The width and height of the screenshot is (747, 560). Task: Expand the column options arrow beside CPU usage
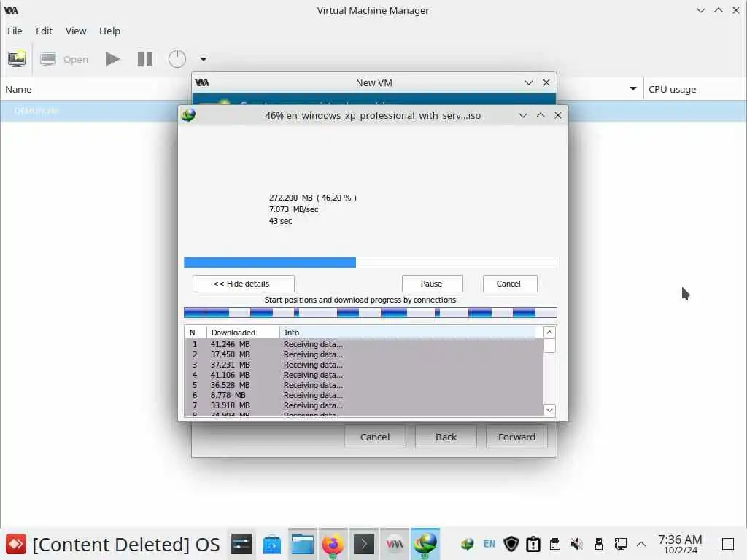pyautogui.click(x=633, y=88)
